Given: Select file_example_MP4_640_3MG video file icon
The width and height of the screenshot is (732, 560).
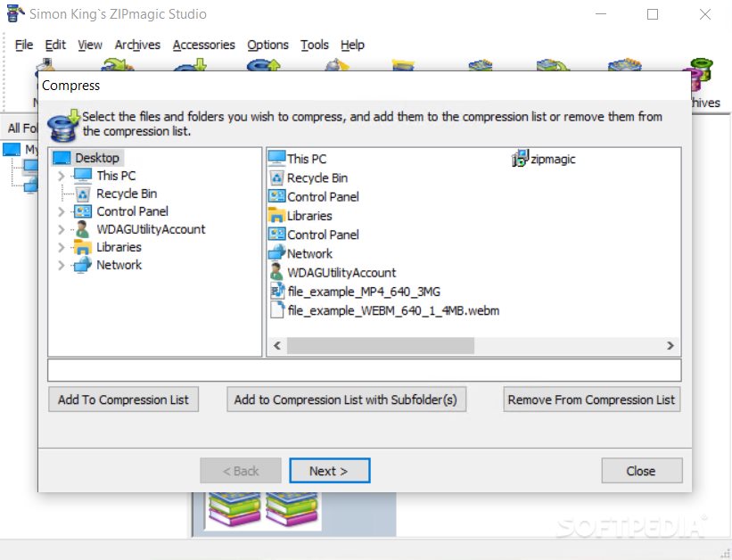Looking at the screenshot, I should [277, 291].
